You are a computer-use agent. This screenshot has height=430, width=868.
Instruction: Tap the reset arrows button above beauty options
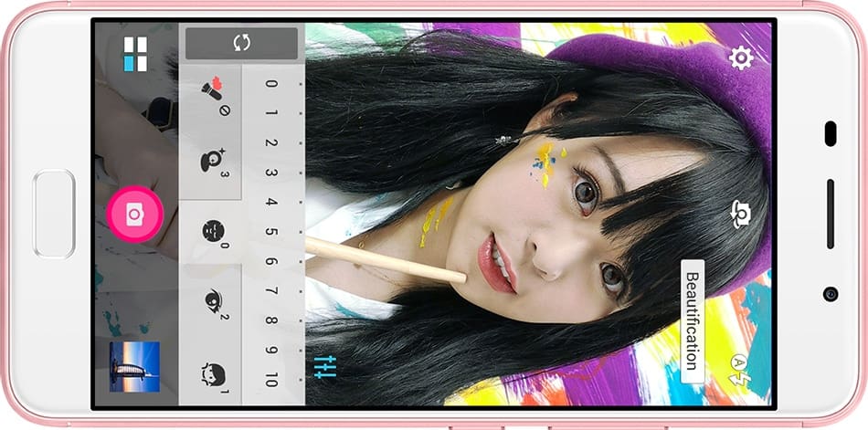pyautogui.click(x=241, y=43)
